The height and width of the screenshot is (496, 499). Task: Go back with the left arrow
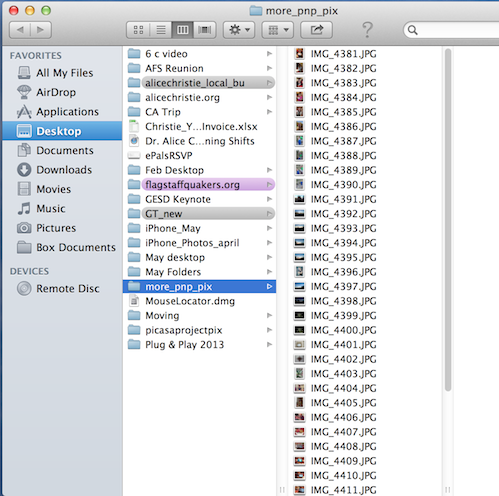pyautogui.click(x=20, y=30)
